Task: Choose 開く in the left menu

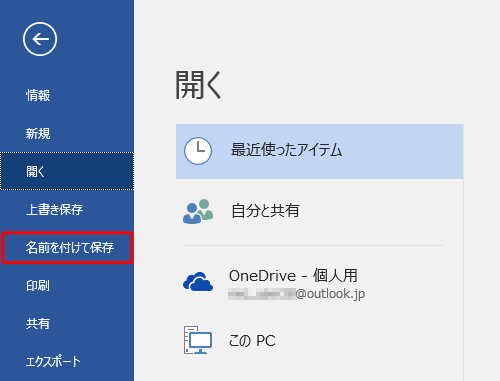Action: [x=67, y=171]
